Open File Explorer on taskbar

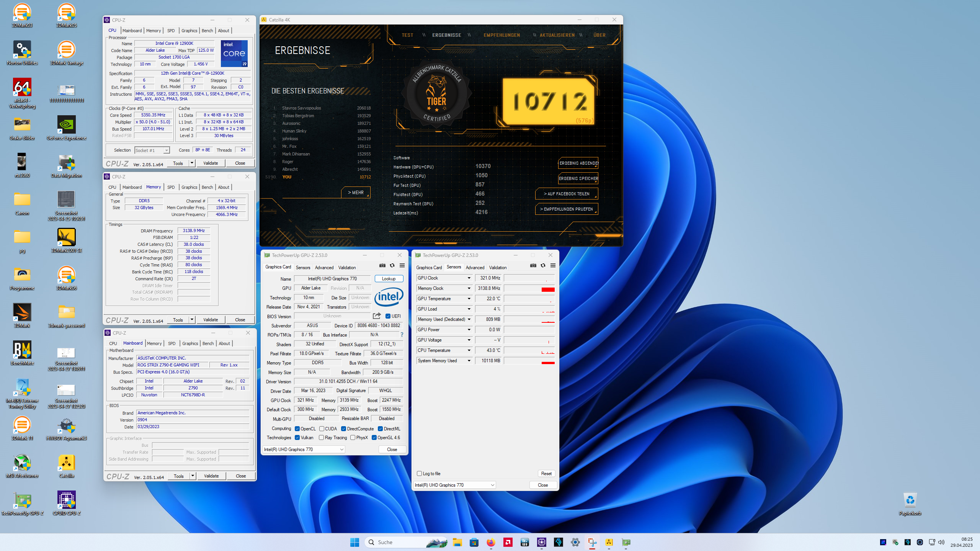tap(457, 542)
